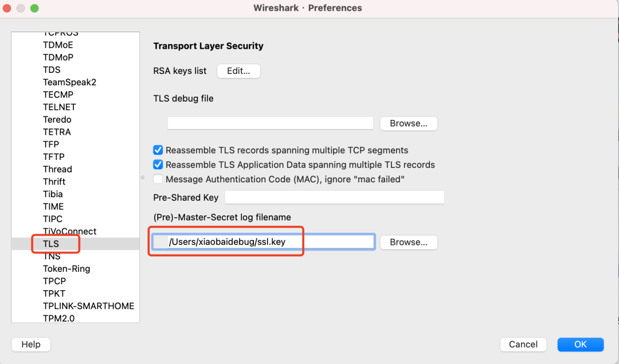Enable ignore "mac failed" checkbox
Viewport: 619px width, 364px height.
tap(158, 179)
